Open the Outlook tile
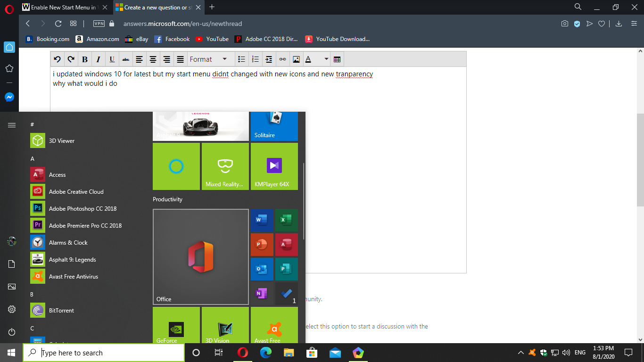Viewport: 644px width, 362px height. coord(262,269)
